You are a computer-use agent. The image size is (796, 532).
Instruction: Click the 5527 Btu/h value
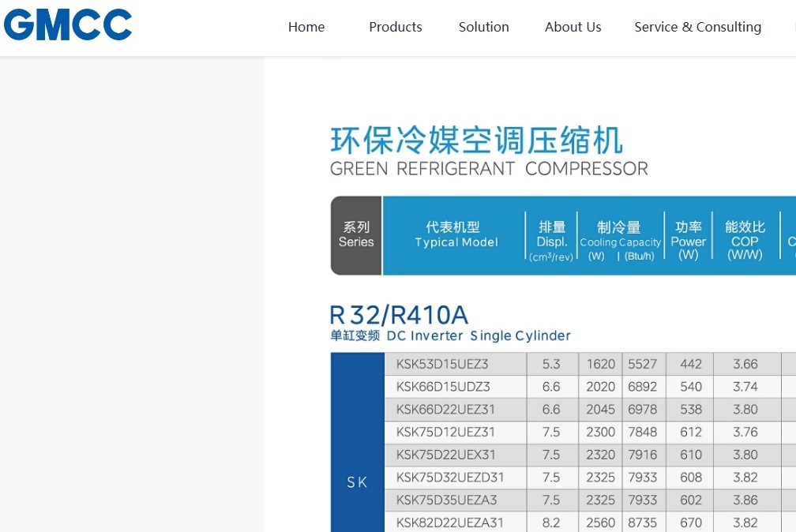point(643,364)
